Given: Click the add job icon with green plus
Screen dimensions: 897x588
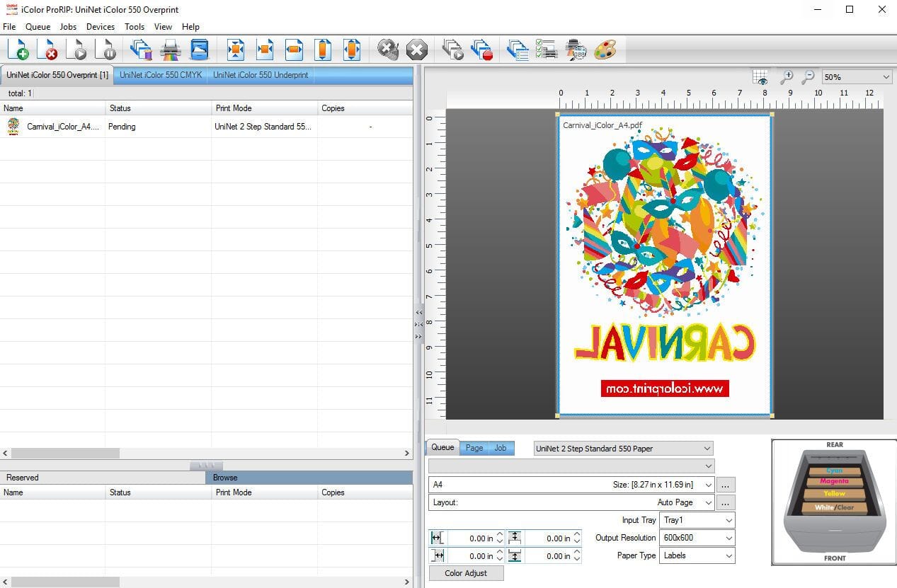Looking at the screenshot, I should [x=19, y=50].
